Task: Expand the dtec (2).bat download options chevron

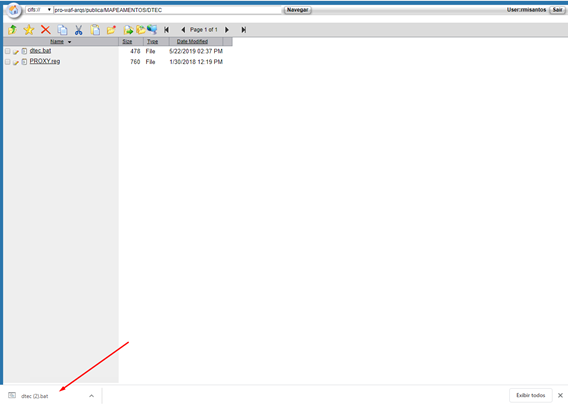Action: 91,396
